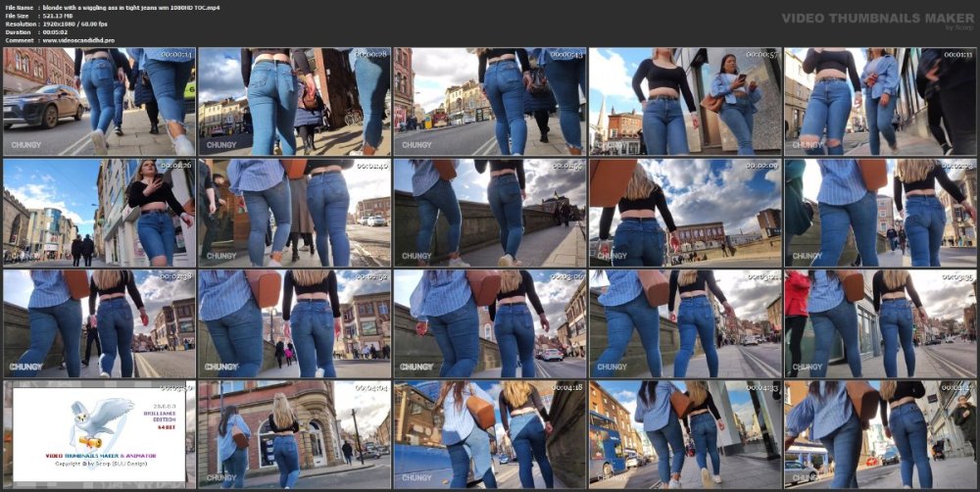Select the thumbnail stamped 00:00:28
Viewport: 980px width, 492px height.
tap(295, 101)
